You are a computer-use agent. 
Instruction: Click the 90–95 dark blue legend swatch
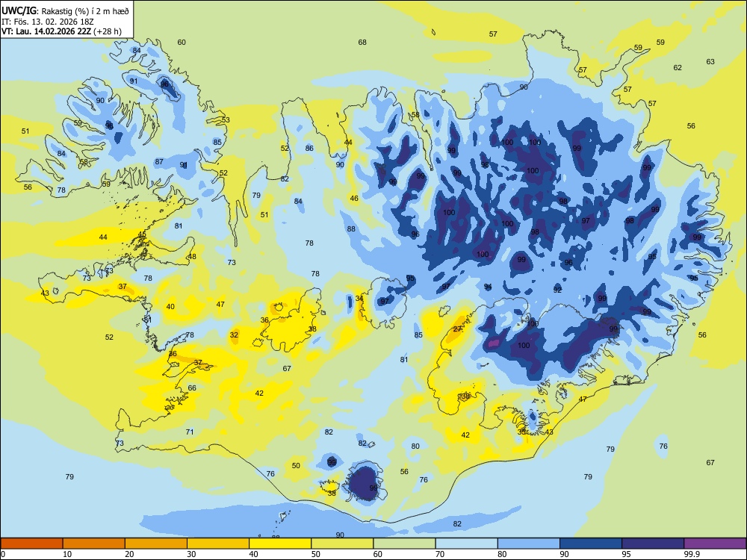(591, 544)
